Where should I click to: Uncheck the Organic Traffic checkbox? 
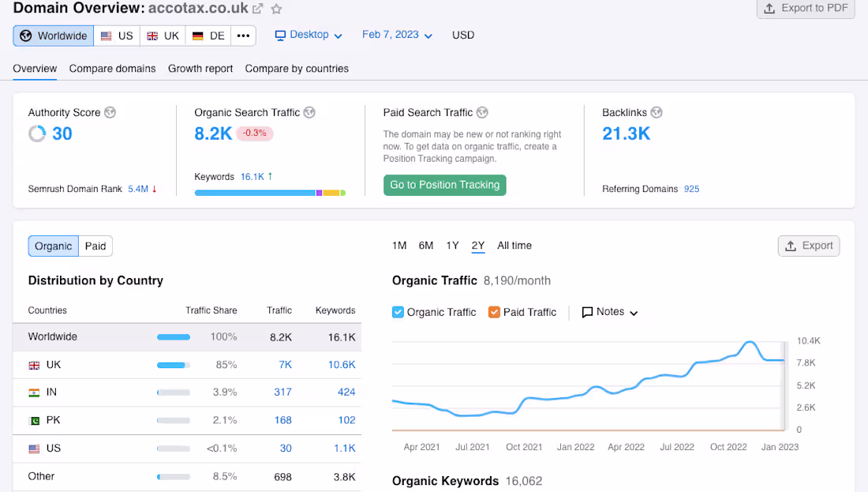[398, 312]
